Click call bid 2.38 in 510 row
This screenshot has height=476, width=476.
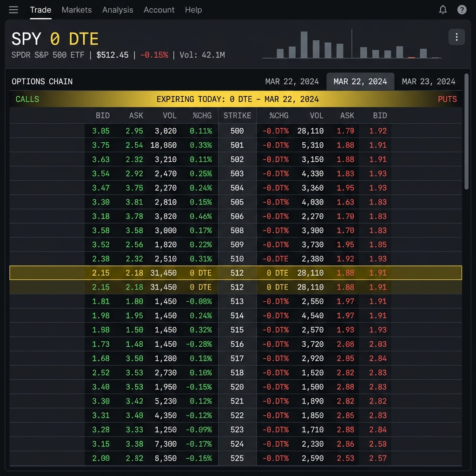pos(101,259)
